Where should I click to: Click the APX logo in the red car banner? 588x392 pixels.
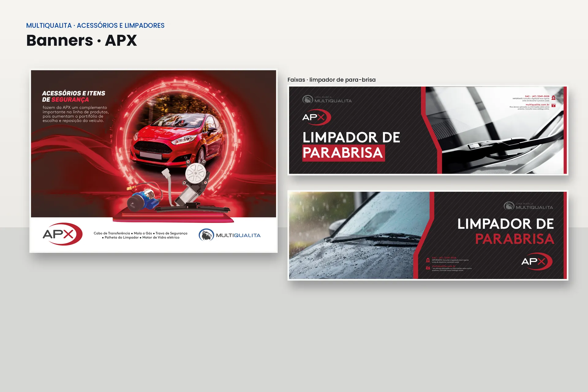(62, 234)
